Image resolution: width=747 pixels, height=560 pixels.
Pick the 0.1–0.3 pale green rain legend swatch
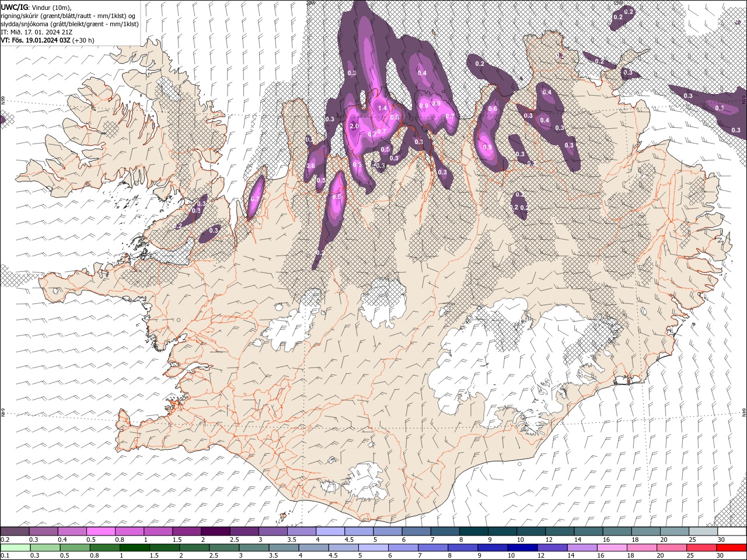(15, 548)
